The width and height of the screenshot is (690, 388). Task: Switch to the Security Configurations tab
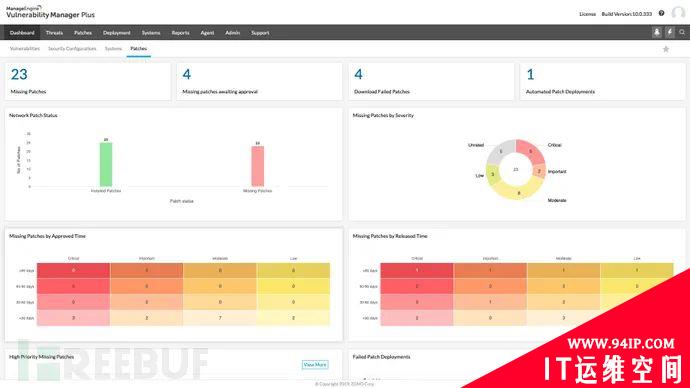click(x=72, y=48)
